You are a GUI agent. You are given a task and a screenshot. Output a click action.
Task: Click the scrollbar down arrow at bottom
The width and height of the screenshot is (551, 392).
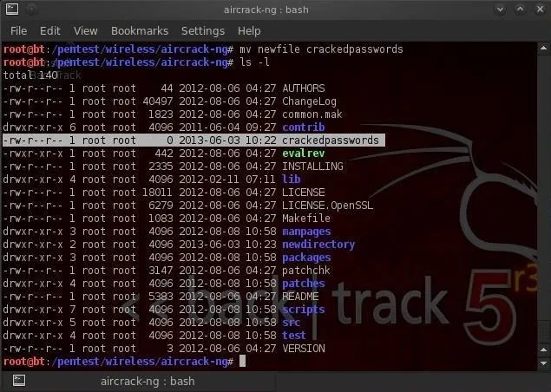pos(543,363)
